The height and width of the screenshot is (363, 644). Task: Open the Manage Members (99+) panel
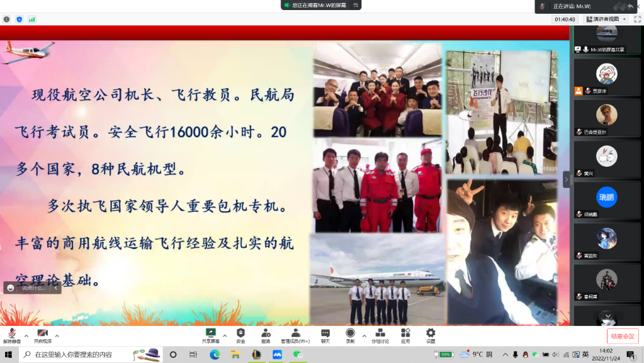tap(295, 334)
